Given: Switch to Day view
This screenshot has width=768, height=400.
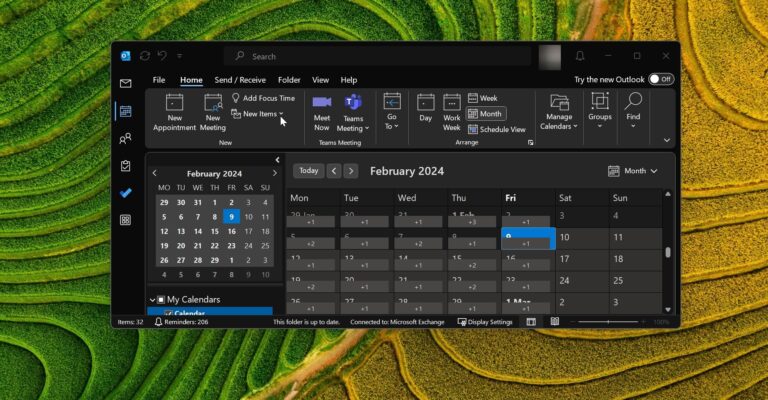Looking at the screenshot, I should click(x=426, y=108).
